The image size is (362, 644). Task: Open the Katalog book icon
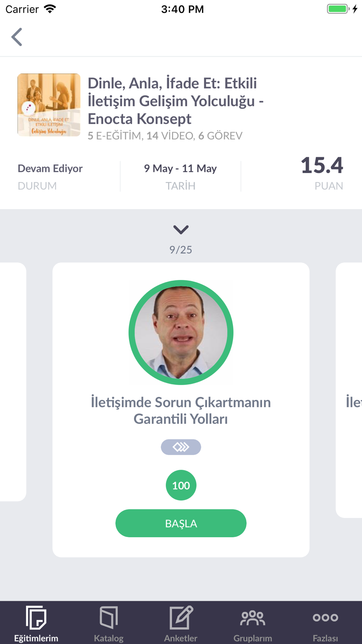109,618
